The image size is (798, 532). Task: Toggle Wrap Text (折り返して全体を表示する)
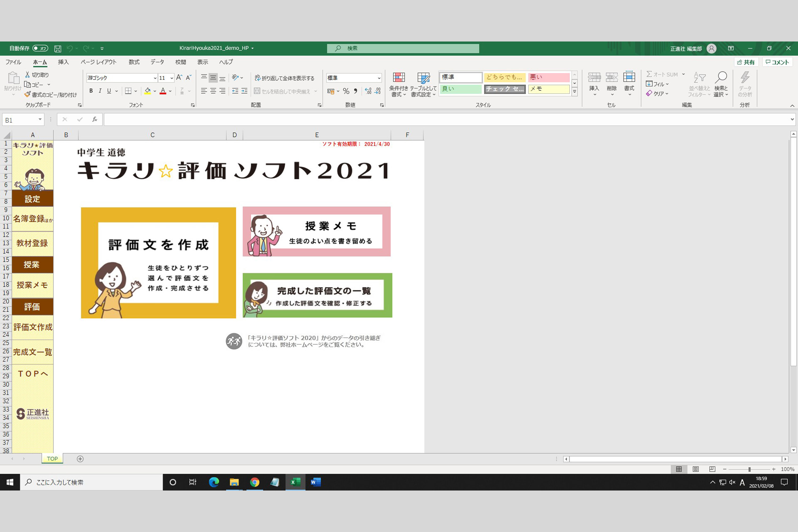[284, 78]
